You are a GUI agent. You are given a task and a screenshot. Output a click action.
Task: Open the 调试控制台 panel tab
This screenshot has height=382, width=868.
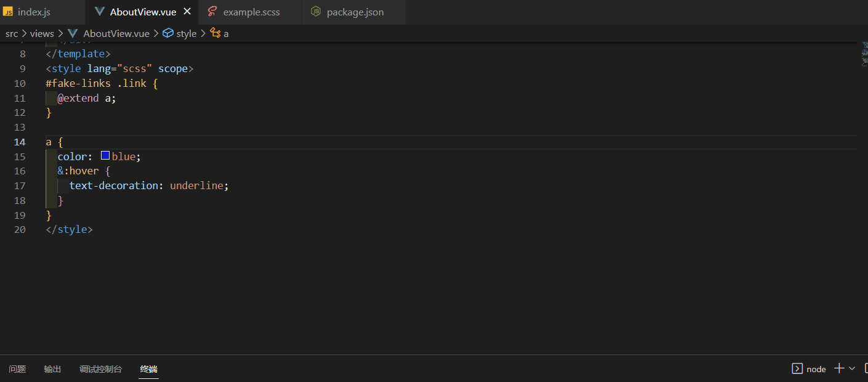tap(101, 368)
